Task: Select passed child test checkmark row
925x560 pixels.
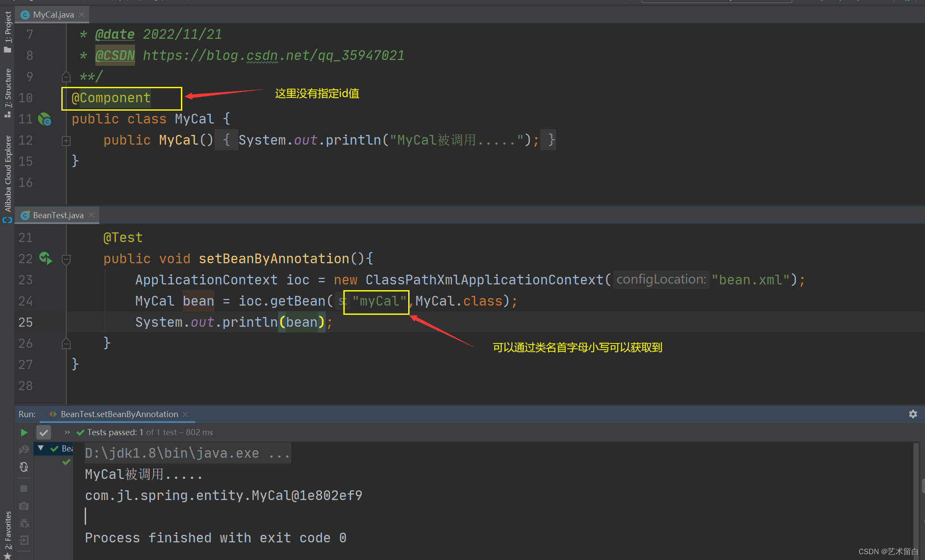Action: pyautogui.click(x=66, y=462)
